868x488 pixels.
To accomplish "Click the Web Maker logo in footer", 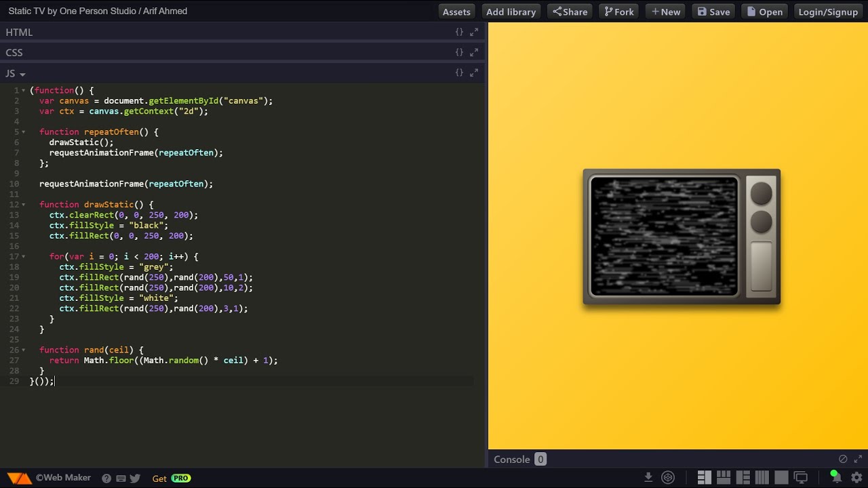I will click(20, 479).
